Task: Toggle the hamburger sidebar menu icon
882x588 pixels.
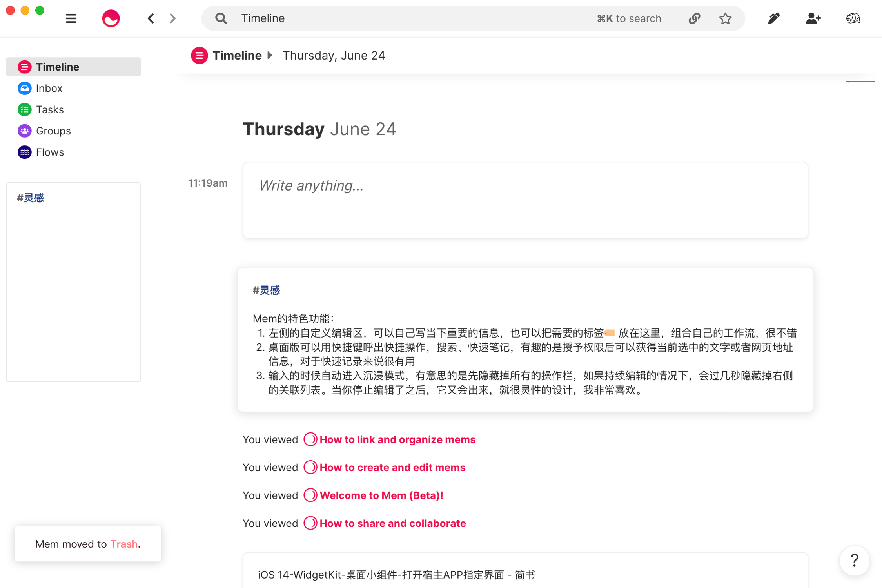Action: (x=71, y=18)
